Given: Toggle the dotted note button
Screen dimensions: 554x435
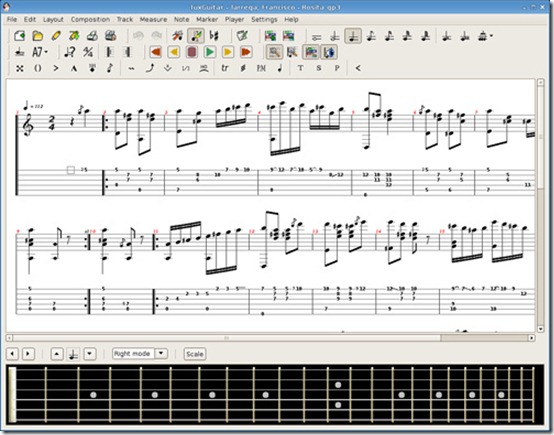Looking at the screenshot, I should click(x=447, y=36).
